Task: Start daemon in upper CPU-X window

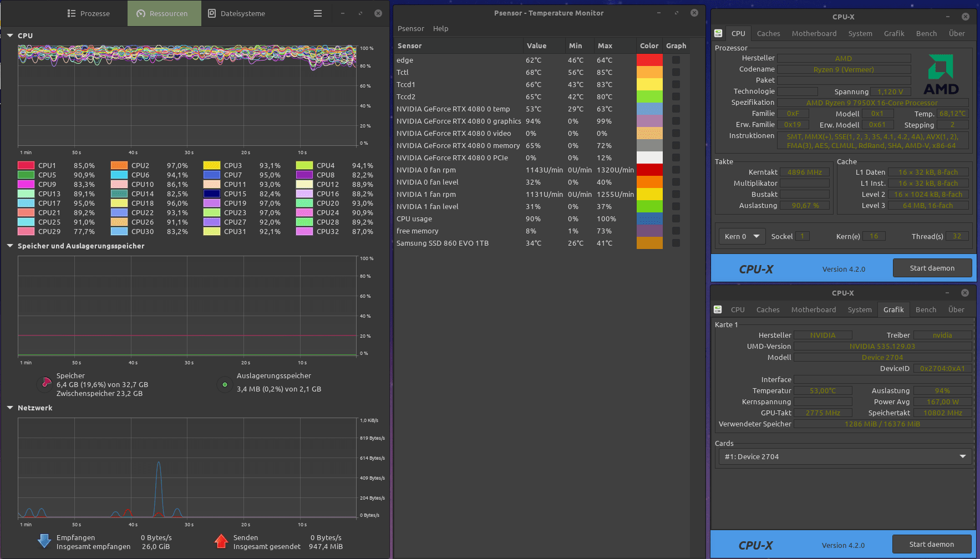Action: 932,268
